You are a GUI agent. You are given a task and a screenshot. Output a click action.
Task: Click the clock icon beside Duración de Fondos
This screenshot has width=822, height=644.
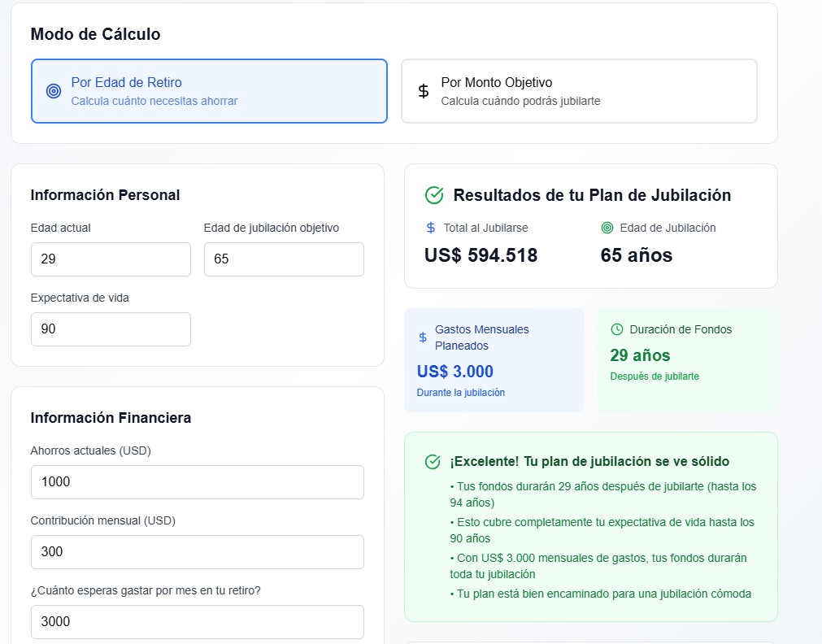coord(618,329)
